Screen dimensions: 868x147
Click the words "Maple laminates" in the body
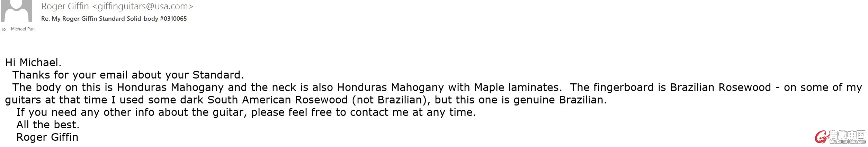[517, 88]
